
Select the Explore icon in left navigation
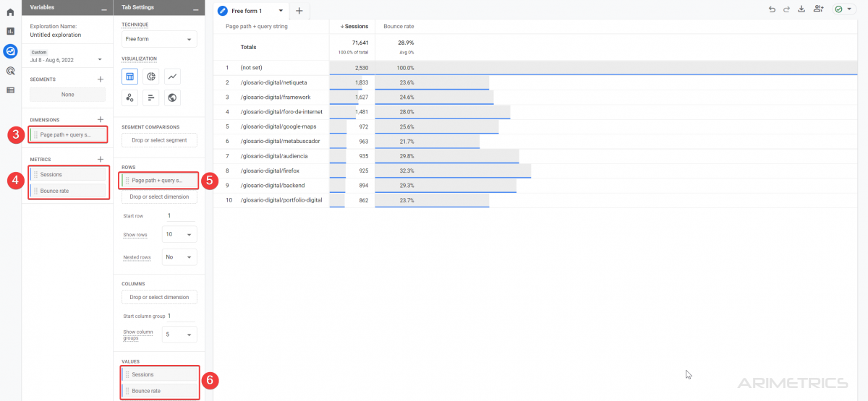coord(10,51)
